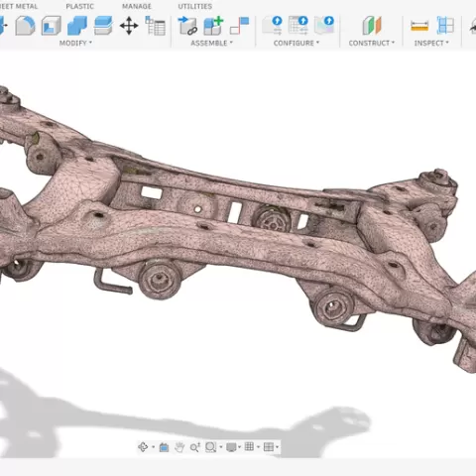Open Grid and Snaps settings icon
This screenshot has height=476, width=476.
(249, 447)
